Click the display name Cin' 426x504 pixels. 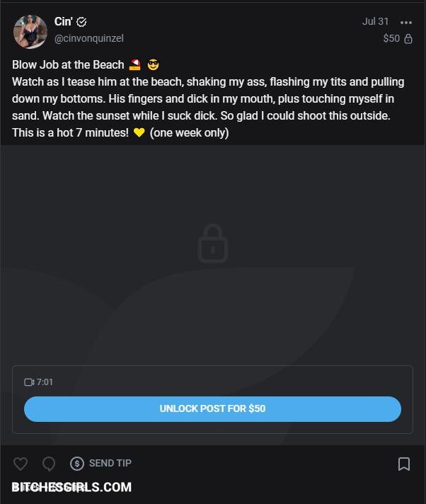tap(63, 22)
